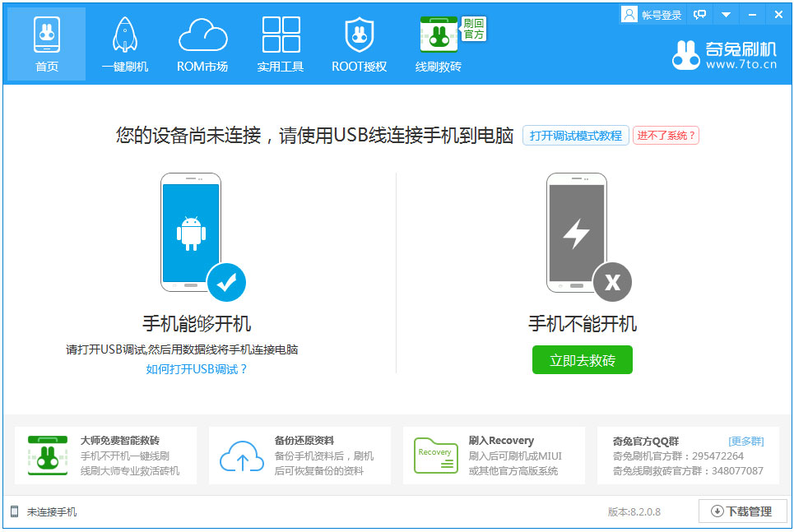Open the 大师免费智能救砖 card title
This screenshot has width=794, height=532.
(120, 441)
